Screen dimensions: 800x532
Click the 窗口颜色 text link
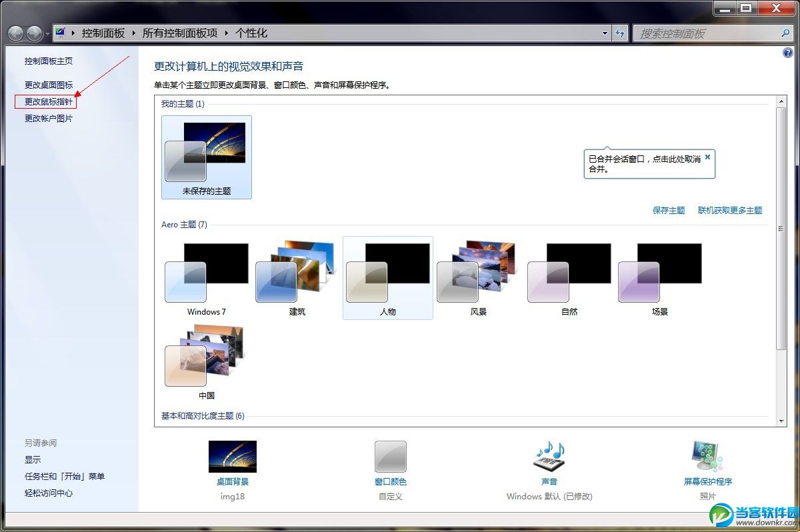coord(391,481)
